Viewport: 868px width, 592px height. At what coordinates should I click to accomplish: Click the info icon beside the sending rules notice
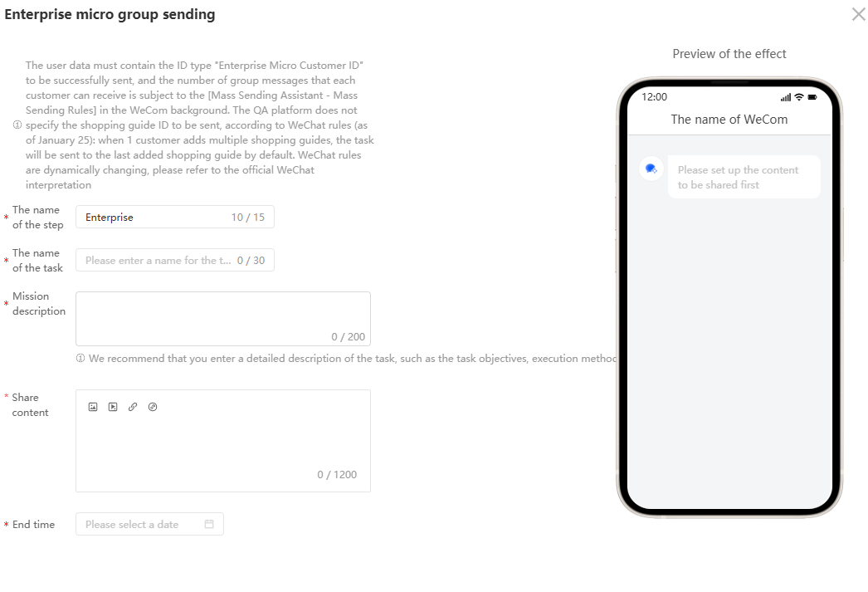click(x=17, y=125)
